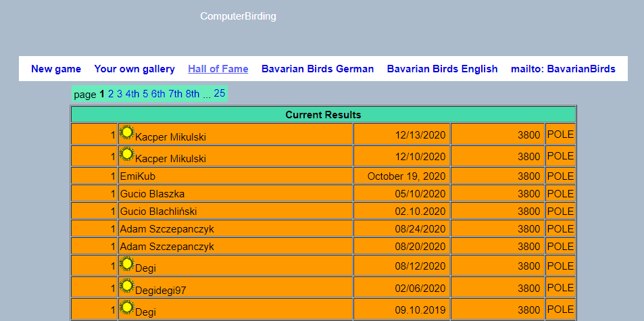Viewport: 644px width, 321px height.
Task: Click sun icon beside Degidegi97
Action: [127, 285]
